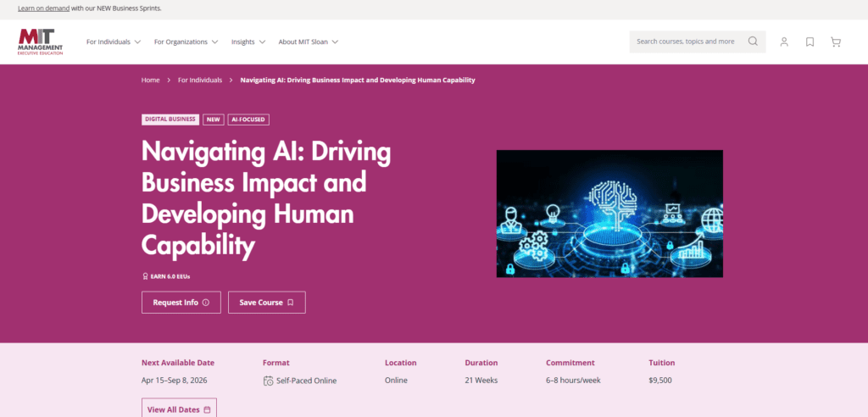Click the Online location value
This screenshot has width=868, height=417.
point(396,381)
